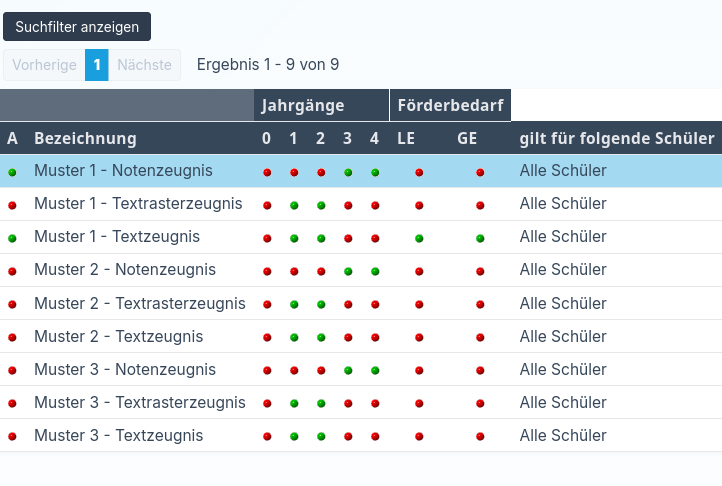The width and height of the screenshot is (722, 486).
Task: Sort by Bezeichnung column header
Action: pos(85,138)
